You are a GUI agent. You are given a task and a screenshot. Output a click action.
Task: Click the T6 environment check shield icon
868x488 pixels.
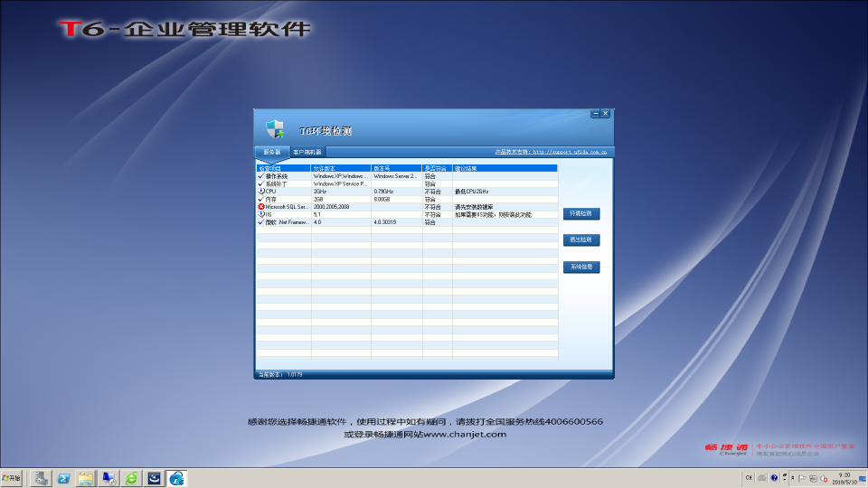click(x=275, y=129)
